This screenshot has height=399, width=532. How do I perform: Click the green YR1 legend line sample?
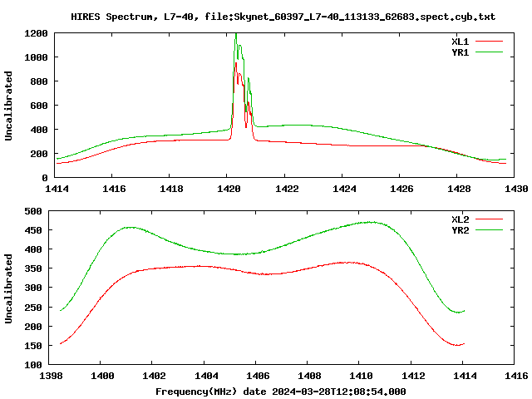[489, 52]
